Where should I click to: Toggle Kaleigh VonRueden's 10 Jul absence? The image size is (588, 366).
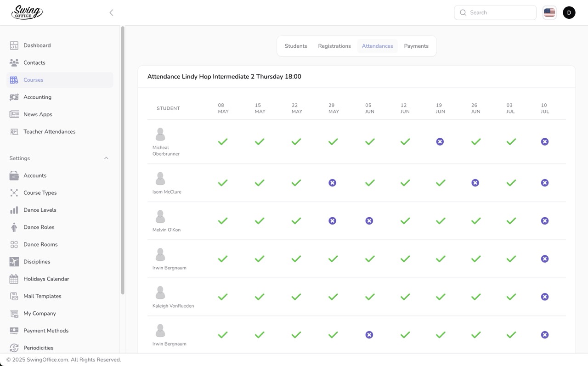point(545,297)
